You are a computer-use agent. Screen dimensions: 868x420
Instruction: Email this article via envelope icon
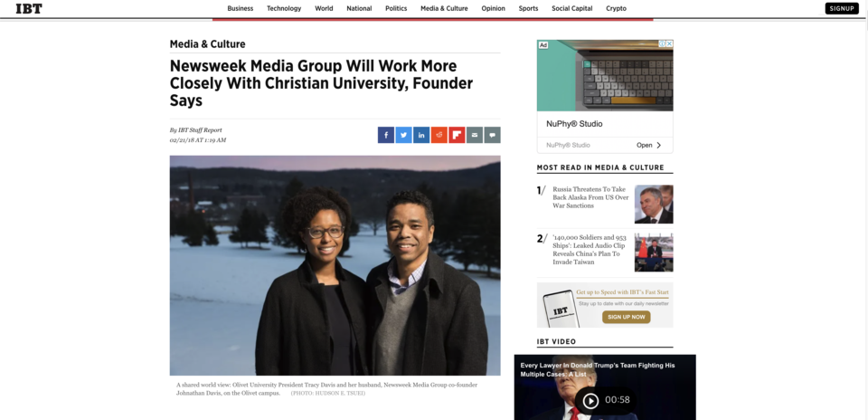[475, 135]
